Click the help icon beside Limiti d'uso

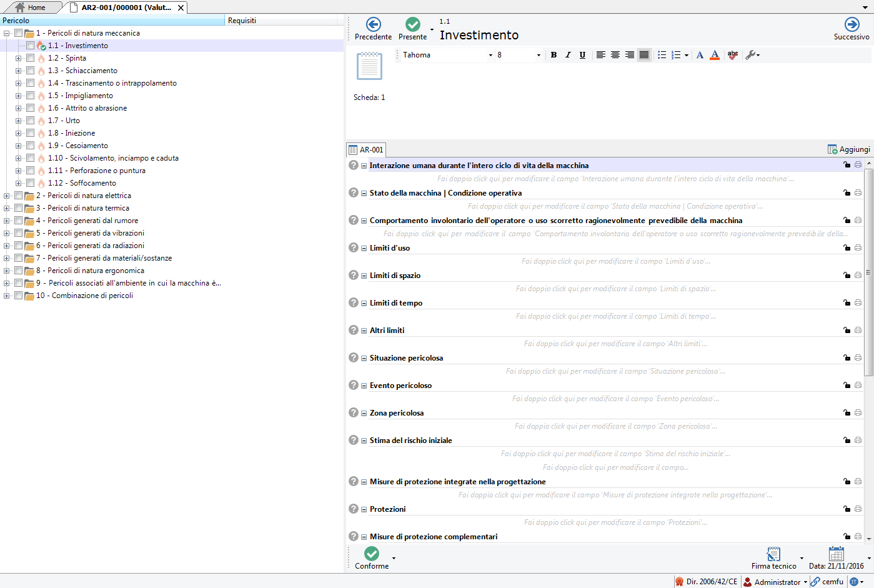[354, 247]
